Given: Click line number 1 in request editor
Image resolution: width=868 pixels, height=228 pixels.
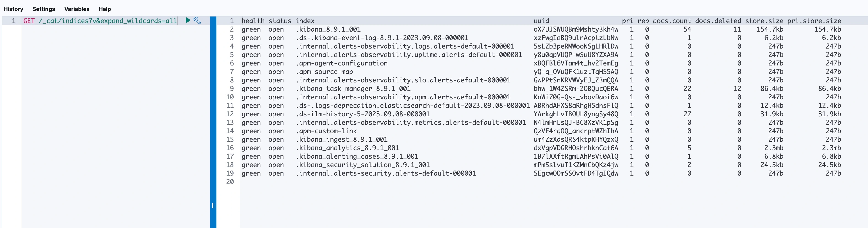Looking at the screenshot, I should pos(13,21).
